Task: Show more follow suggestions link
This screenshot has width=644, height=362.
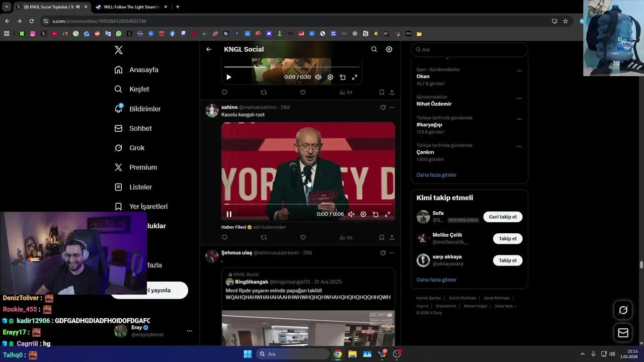Action: pos(436,280)
